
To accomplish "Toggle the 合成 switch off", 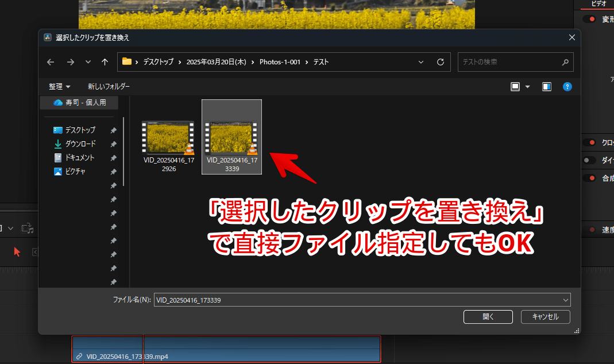I will (589, 178).
